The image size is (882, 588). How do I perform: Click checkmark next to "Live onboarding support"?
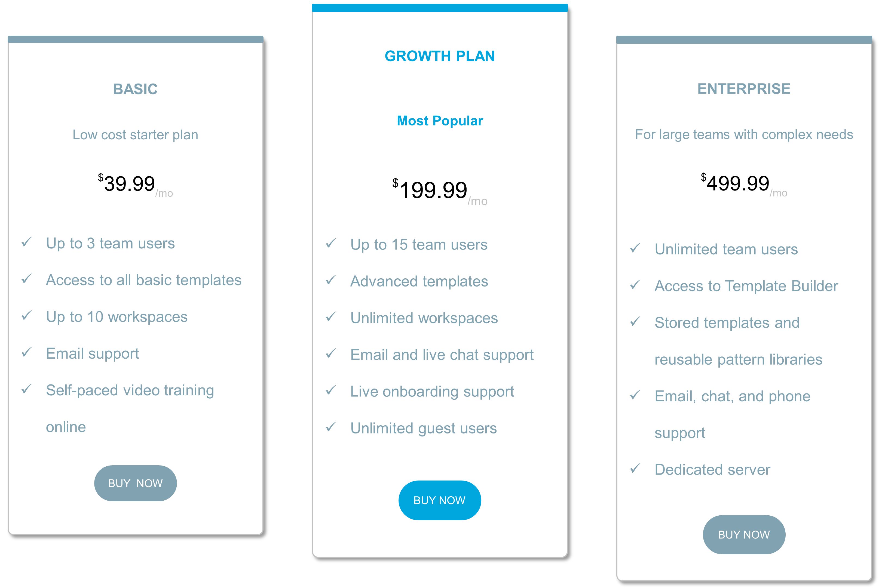[331, 390]
